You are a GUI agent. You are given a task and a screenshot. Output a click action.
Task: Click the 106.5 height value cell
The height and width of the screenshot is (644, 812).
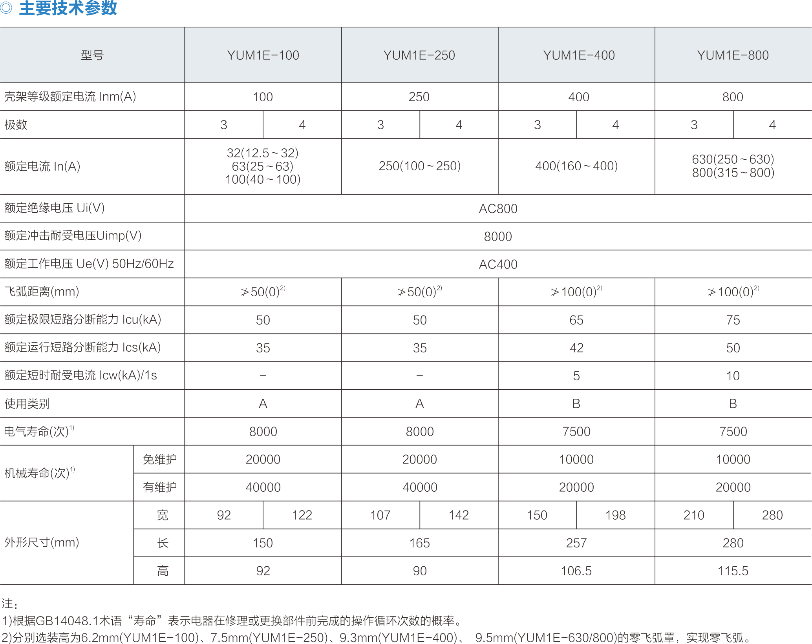[576, 571]
